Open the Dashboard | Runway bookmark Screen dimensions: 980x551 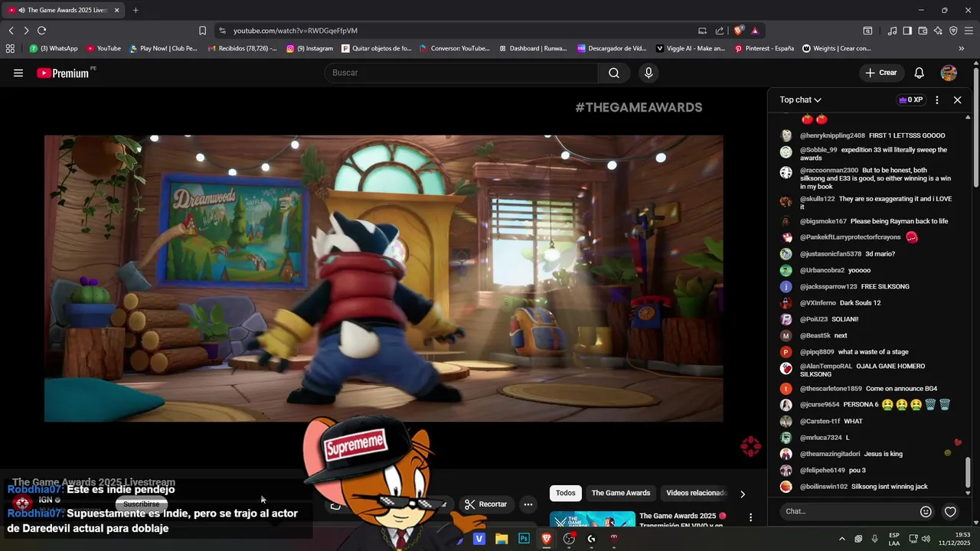click(533, 48)
